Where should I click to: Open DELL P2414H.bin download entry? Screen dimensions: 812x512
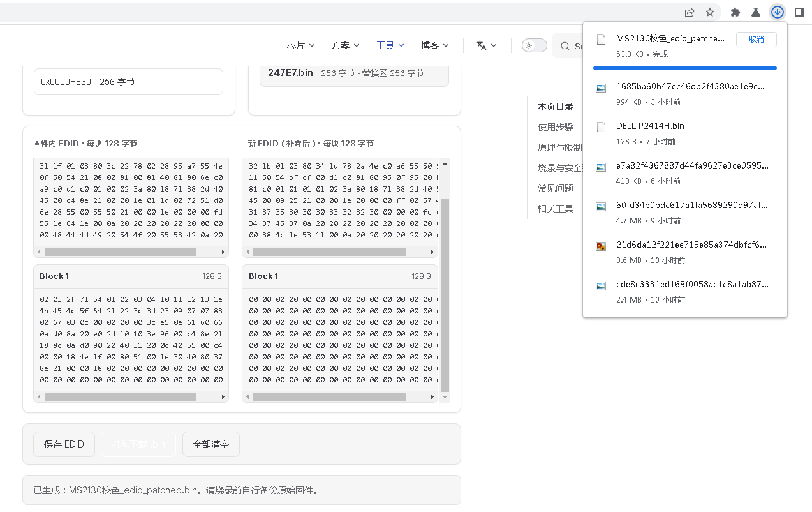650,126
